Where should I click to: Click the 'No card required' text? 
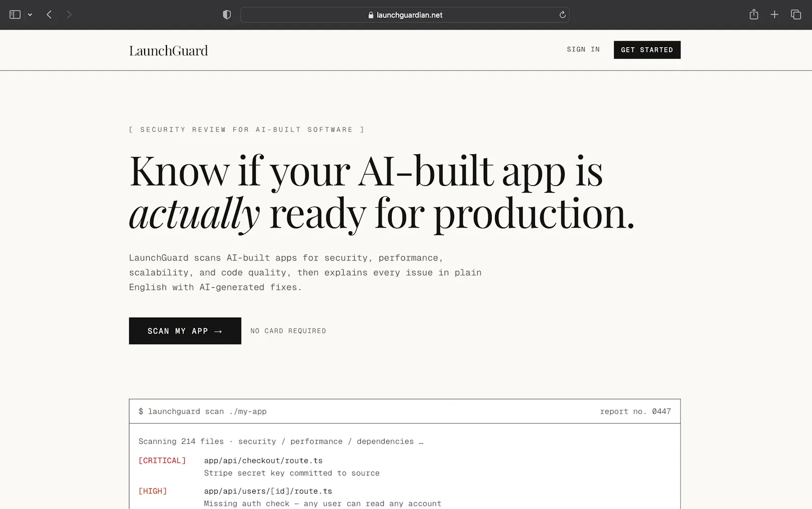click(x=288, y=331)
